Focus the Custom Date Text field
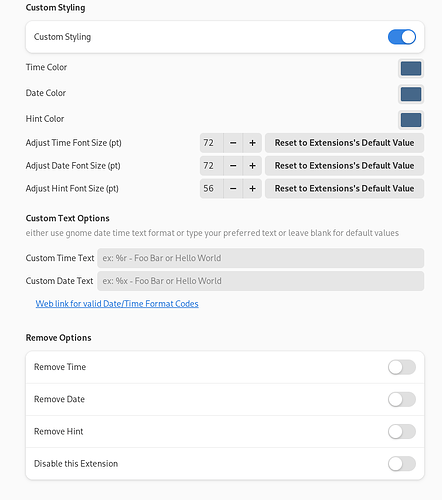The height and width of the screenshot is (500, 442). (260, 281)
